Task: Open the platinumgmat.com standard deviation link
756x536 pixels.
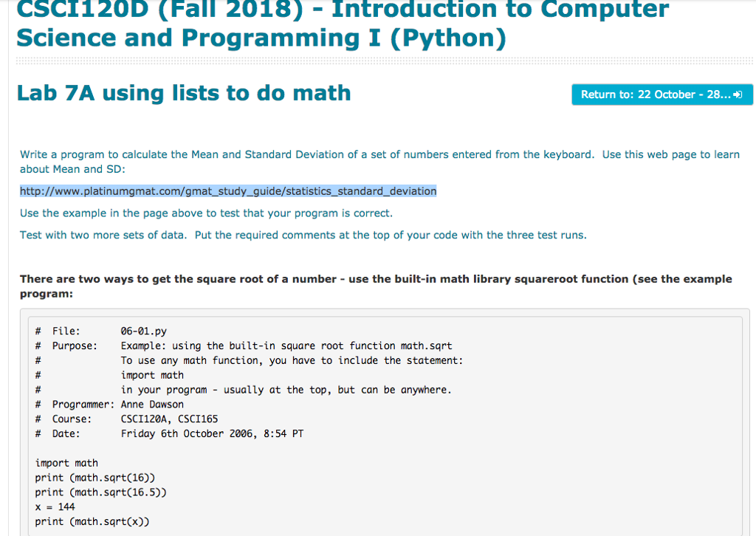Action: coord(228,191)
